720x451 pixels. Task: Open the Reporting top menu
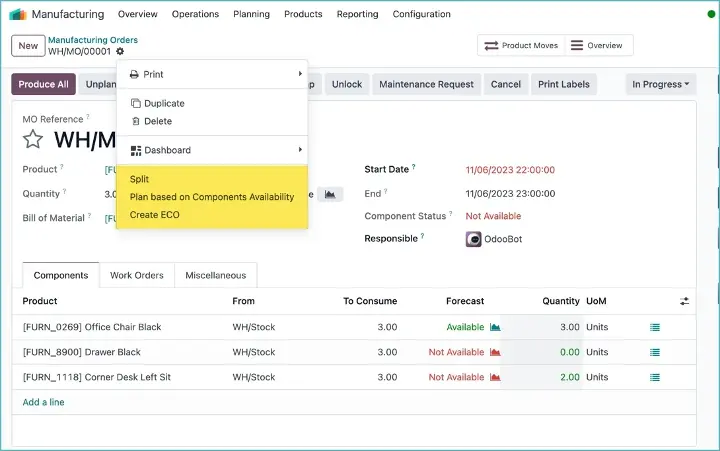(x=357, y=14)
